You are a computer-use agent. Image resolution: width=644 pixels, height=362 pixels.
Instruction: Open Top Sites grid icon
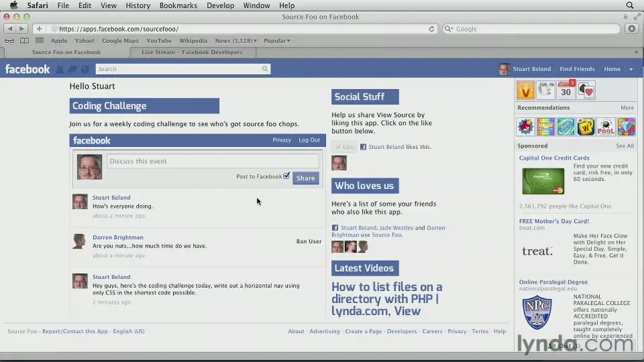tap(40, 40)
